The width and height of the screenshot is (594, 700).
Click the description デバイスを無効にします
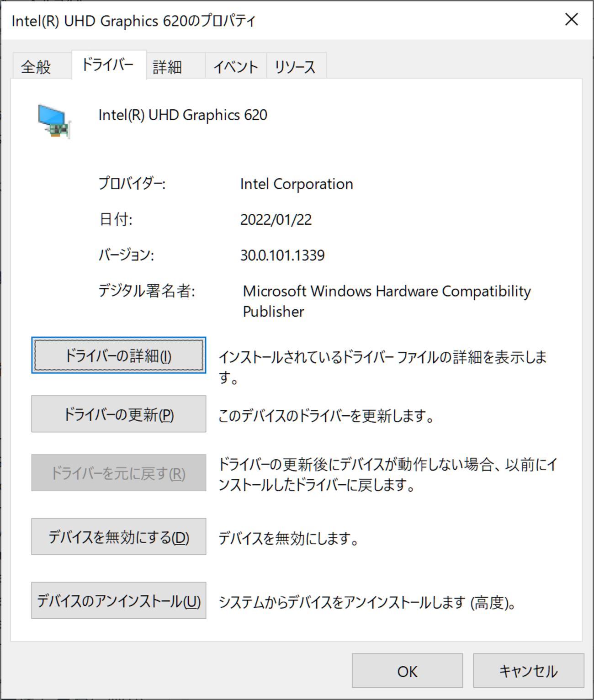[x=289, y=538]
